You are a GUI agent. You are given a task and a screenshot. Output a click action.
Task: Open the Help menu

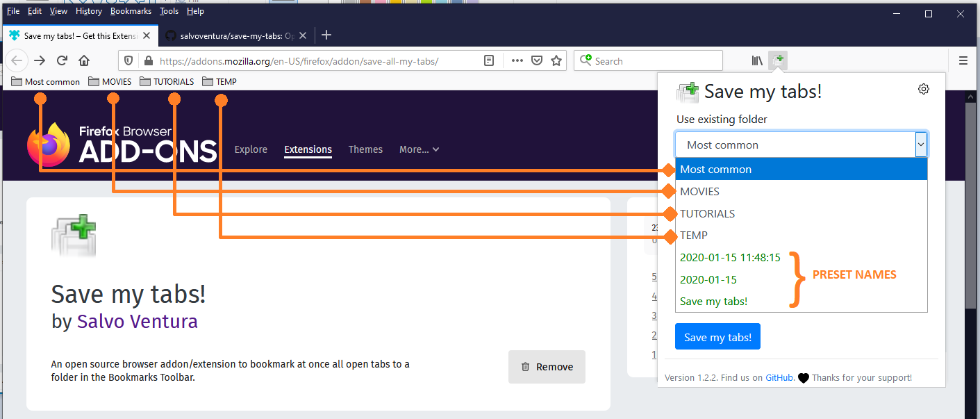pos(196,11)
